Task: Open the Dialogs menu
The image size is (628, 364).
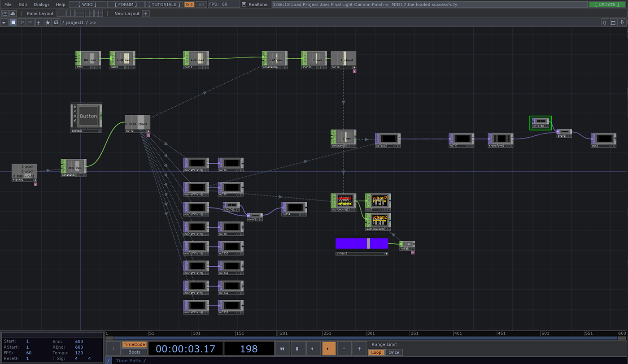Action: coord(42,4)
